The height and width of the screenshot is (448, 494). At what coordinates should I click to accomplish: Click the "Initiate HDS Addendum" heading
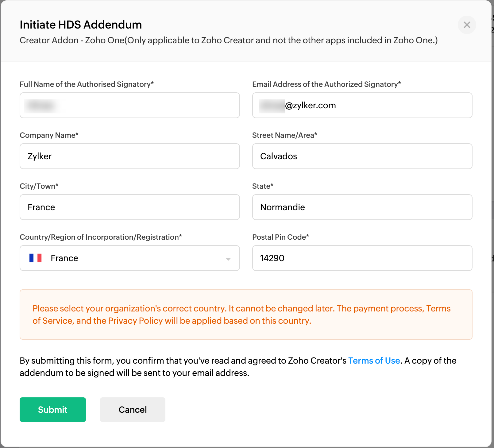pos(81,25)
